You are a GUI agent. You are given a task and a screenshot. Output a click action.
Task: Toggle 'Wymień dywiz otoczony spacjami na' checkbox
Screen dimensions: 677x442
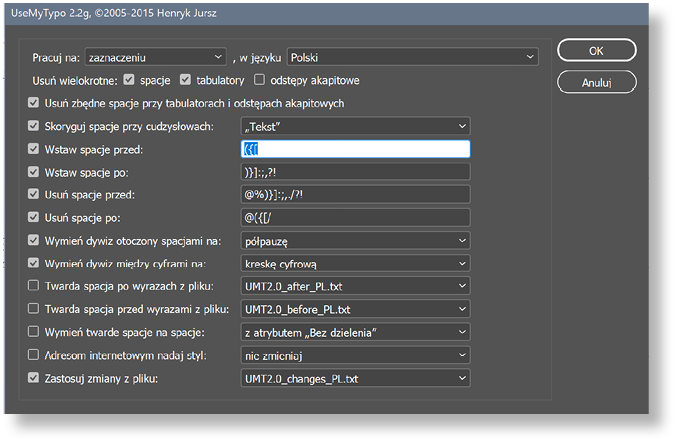coord(33,240)
